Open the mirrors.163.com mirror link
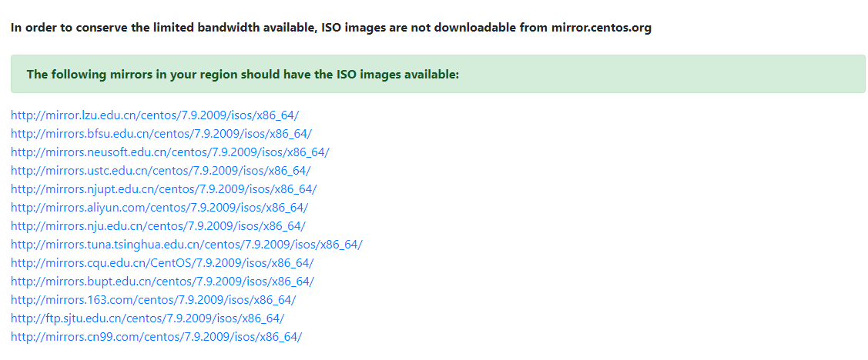 pos(153,300)
